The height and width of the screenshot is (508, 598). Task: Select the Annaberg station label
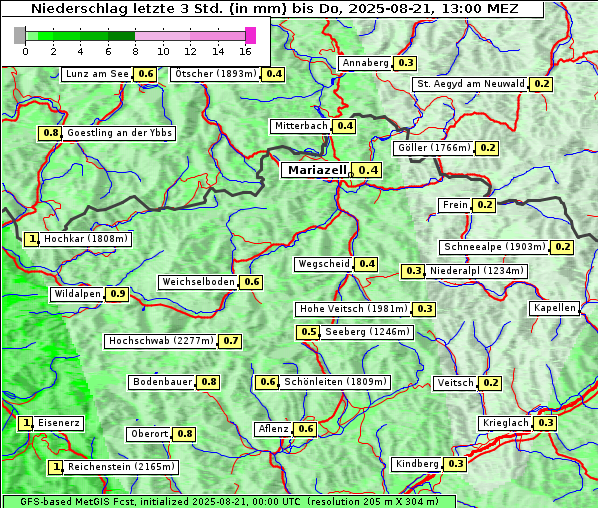pos(365,63)
